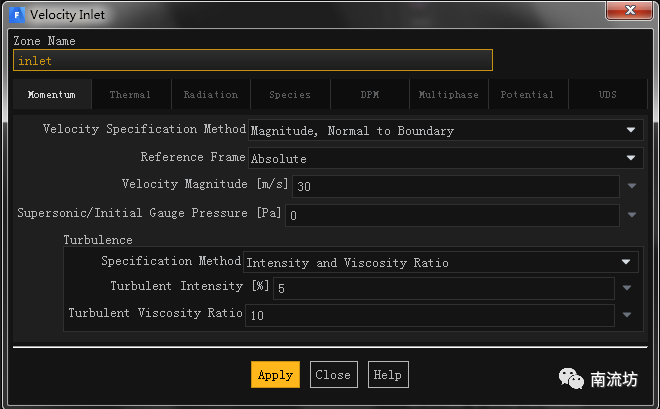Click the Velocity Magnitude input field
660x409 pixels.
(455, 187)
